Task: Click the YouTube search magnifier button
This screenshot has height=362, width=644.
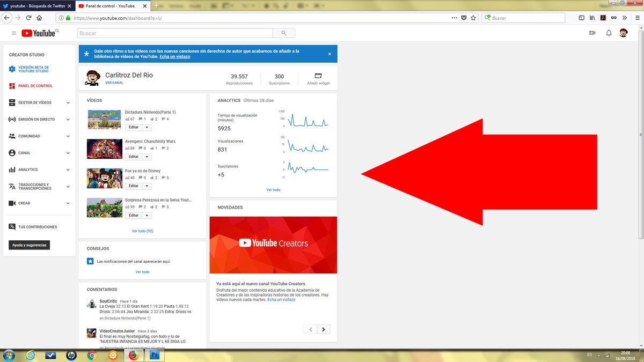Action: [284, 33]
